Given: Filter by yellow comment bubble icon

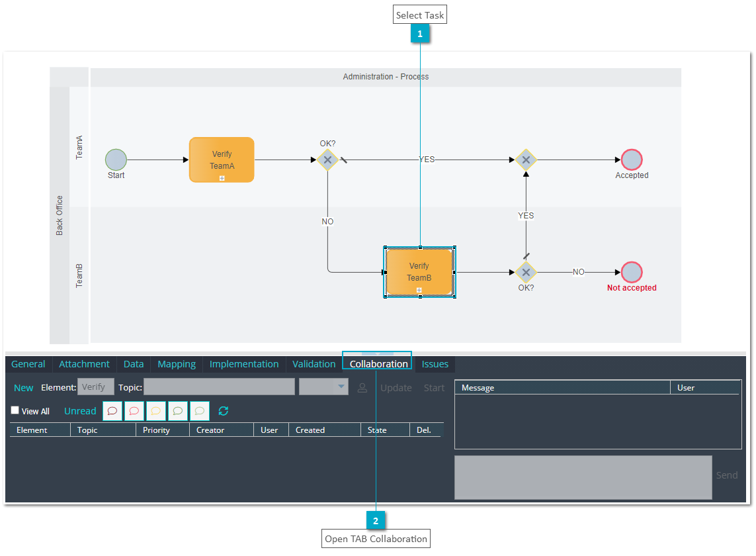Looking at the screenshot, I should [x=155, y=411].
